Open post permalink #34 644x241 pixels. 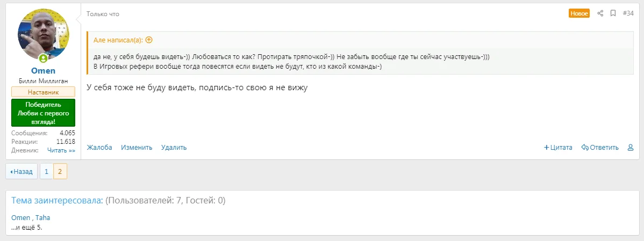[x=628, y=13]
